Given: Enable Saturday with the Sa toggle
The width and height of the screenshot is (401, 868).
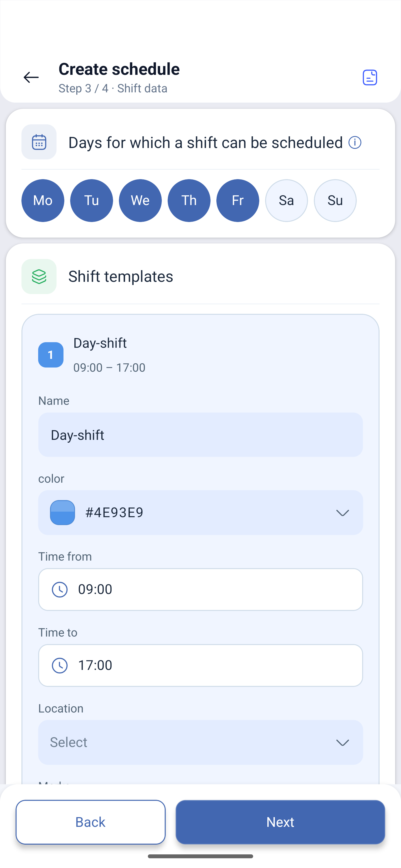Looking at the screenshot, I should click(286, 201).
